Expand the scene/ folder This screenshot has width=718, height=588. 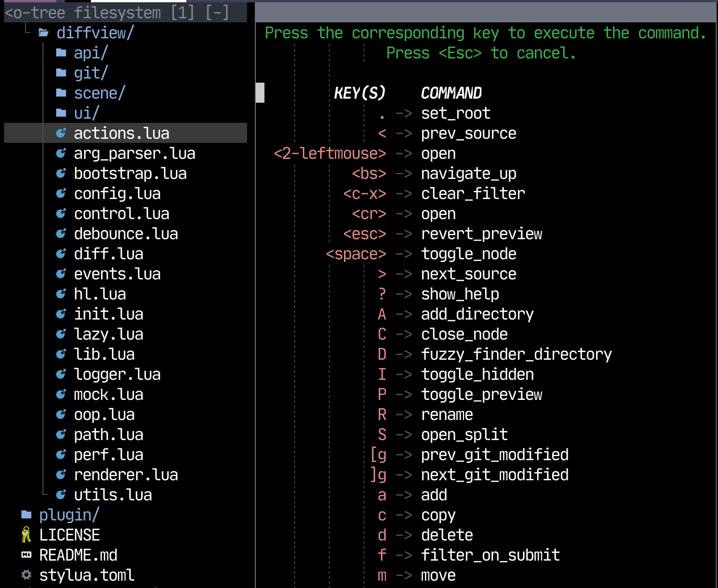[x=100, y=93]
